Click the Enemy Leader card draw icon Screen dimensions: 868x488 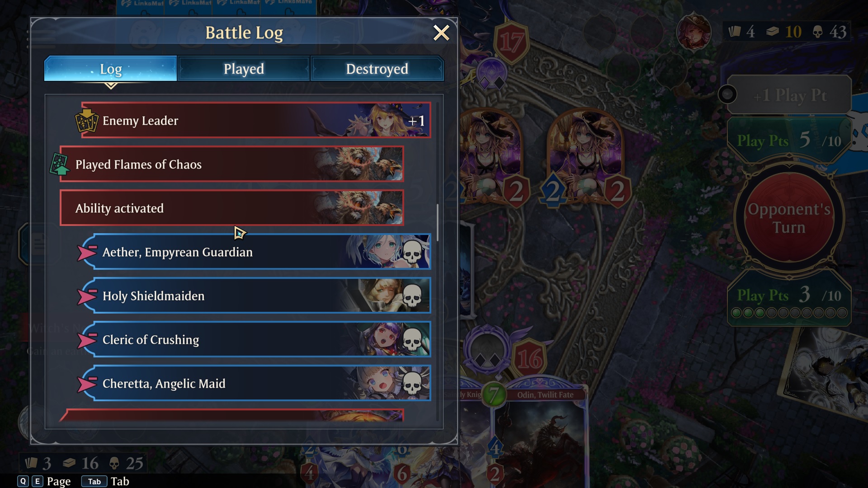pos(86,120)
